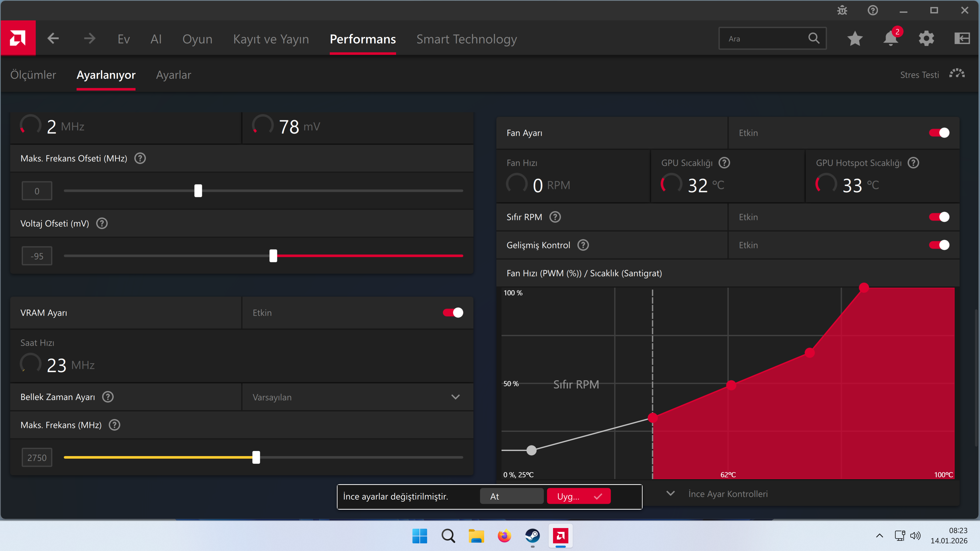This screenshot has height=551, width=980.
Task: Go back with the left arrow
Action: point(53,39)
